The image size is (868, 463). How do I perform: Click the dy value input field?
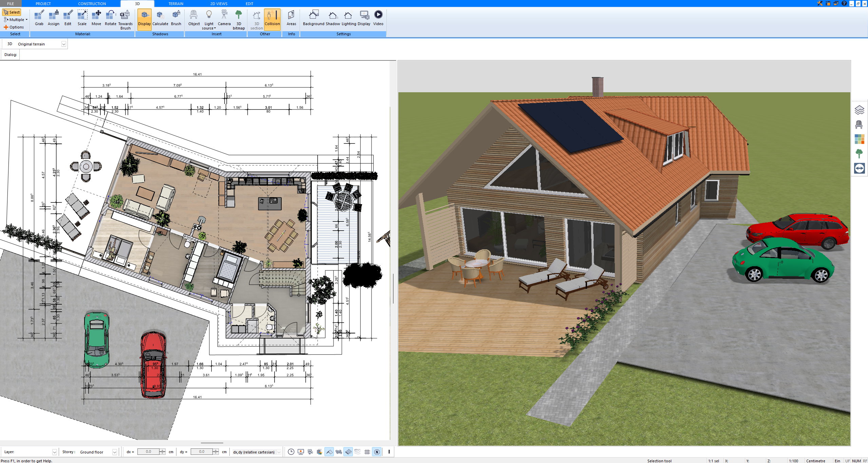point(202,452)
